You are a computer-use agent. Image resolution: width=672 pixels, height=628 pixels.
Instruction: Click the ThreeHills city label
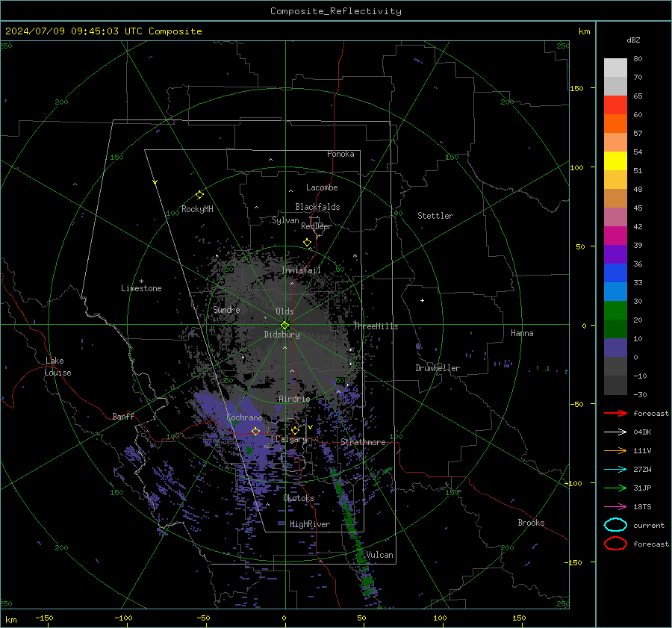tap(376, 326)
